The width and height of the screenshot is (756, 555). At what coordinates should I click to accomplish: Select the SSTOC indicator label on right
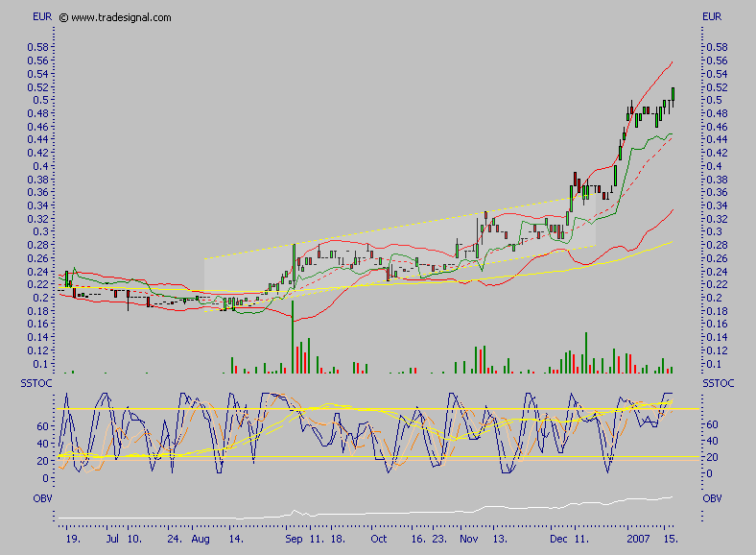719,384
